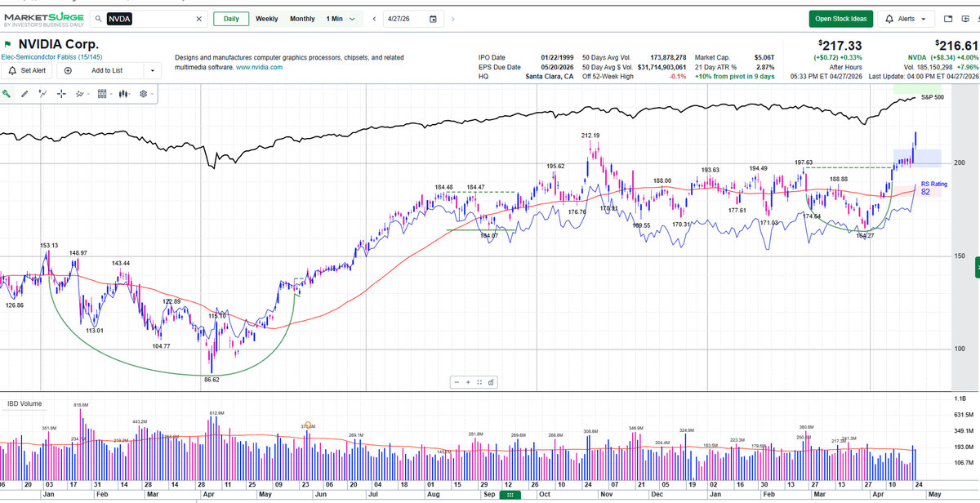Click the Add to List button

pos(99,70)
